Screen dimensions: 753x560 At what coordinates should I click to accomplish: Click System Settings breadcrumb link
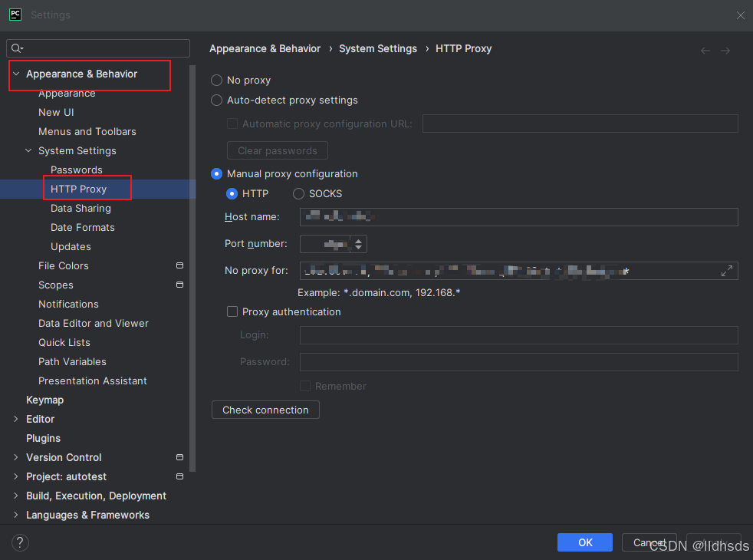pos(378,48)
